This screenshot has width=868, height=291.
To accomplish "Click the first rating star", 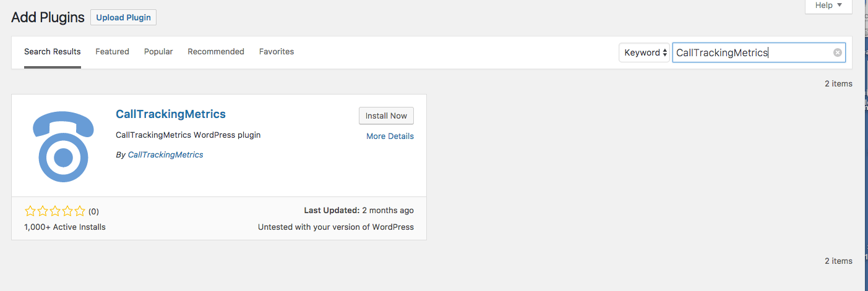I will click(30, 211).
